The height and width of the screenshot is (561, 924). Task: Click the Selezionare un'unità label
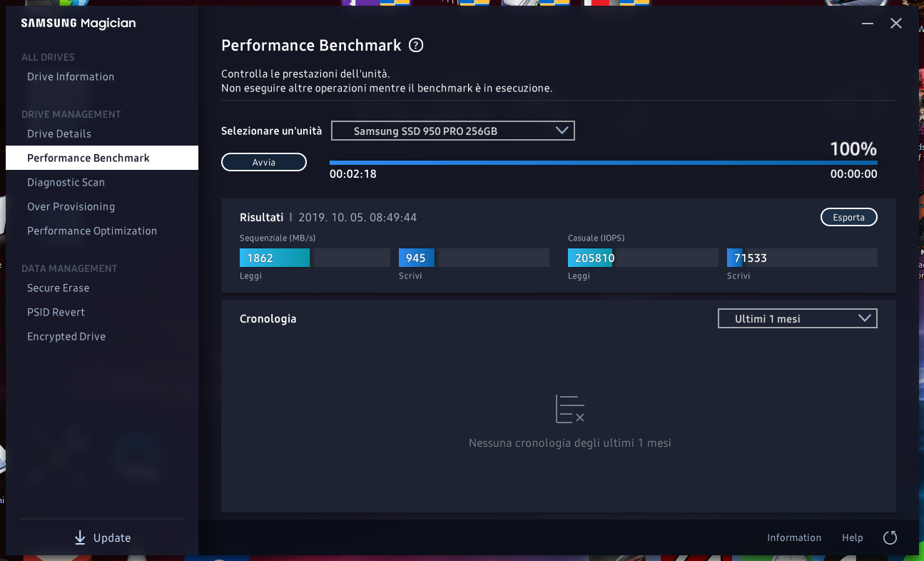click(272, 131)
